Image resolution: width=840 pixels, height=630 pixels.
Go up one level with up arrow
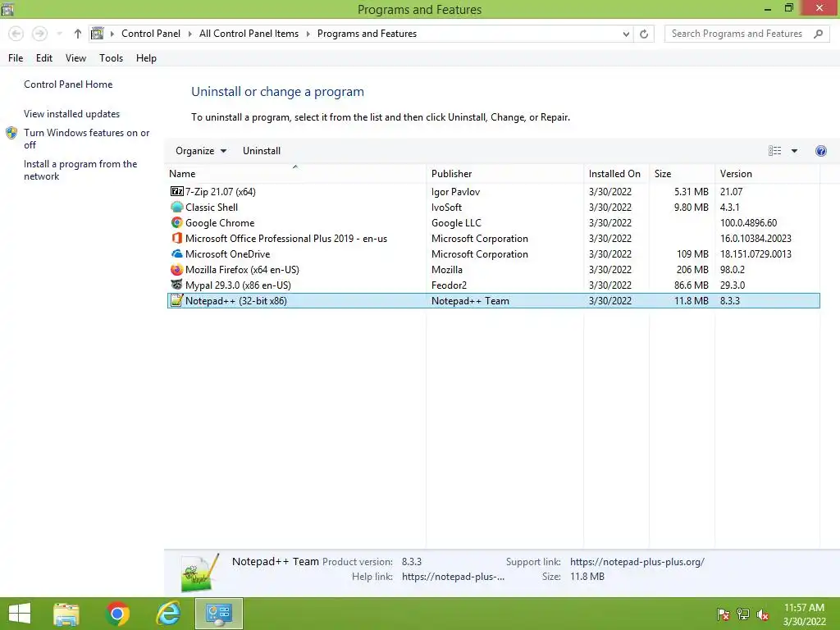[x=78, y=34]
